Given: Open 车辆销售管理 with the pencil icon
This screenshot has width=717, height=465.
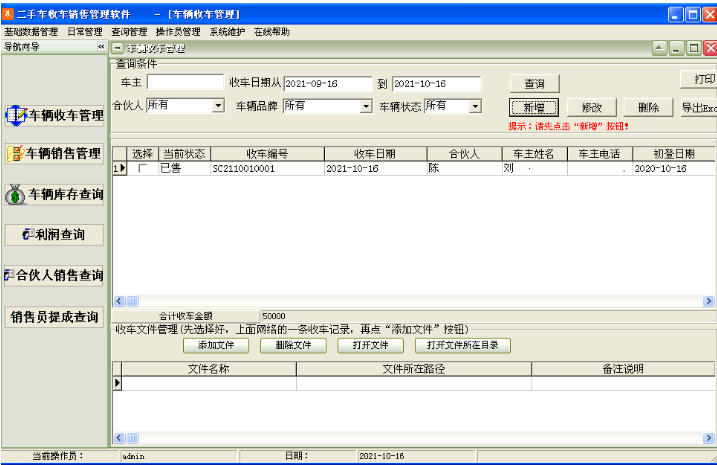Looking at the screenshot, I should (54, 153).
